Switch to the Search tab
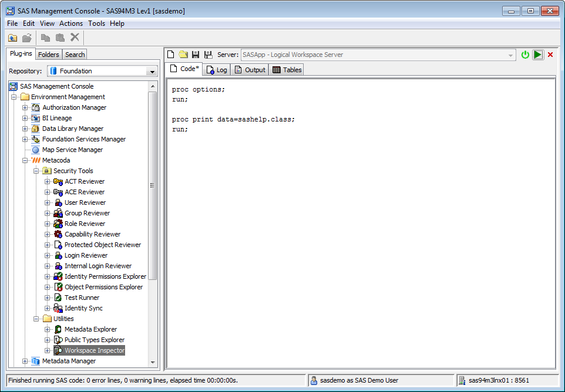This screenshot has width=565, height=392. 75,55
